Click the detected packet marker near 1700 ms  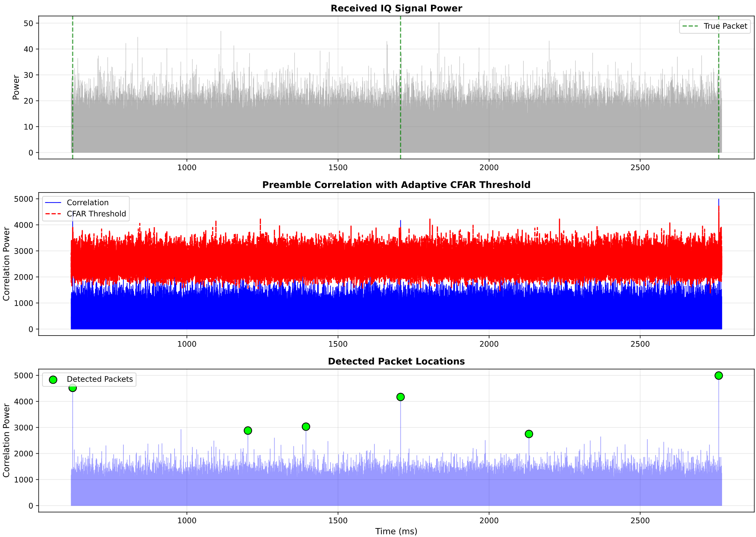point(400,397)
